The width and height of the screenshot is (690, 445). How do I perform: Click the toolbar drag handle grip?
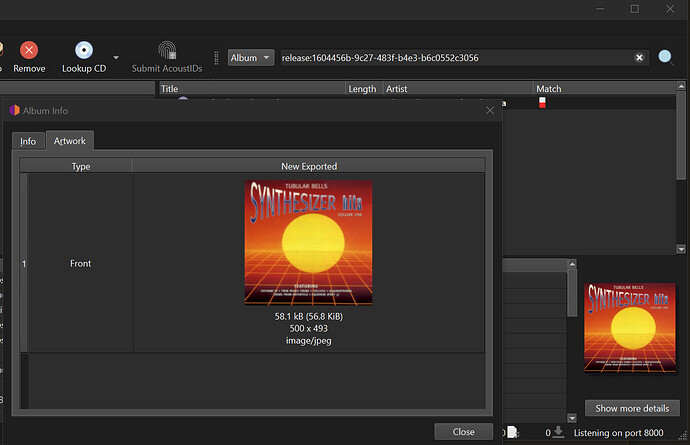click(x=216, y=58)
